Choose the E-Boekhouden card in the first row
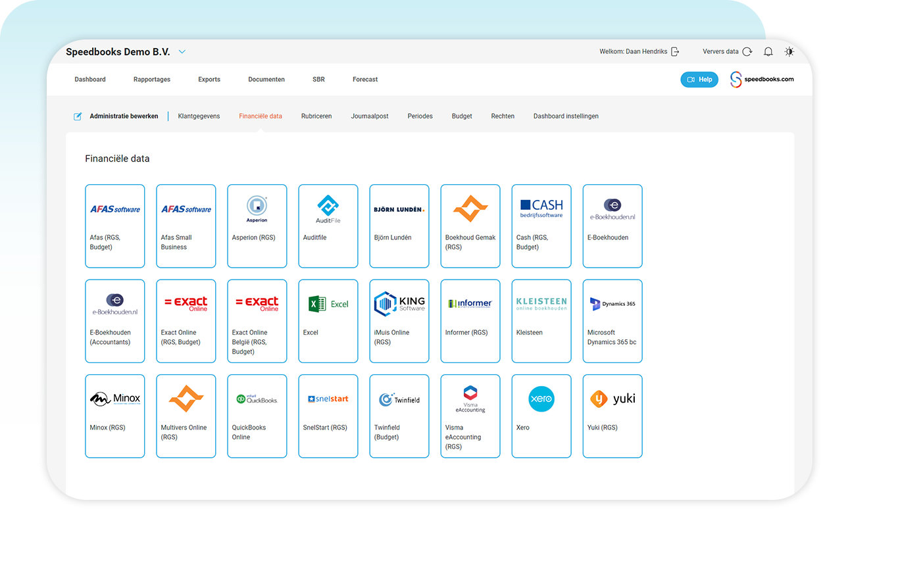Screen dimensions: 900x588 (x=612, y=226)
